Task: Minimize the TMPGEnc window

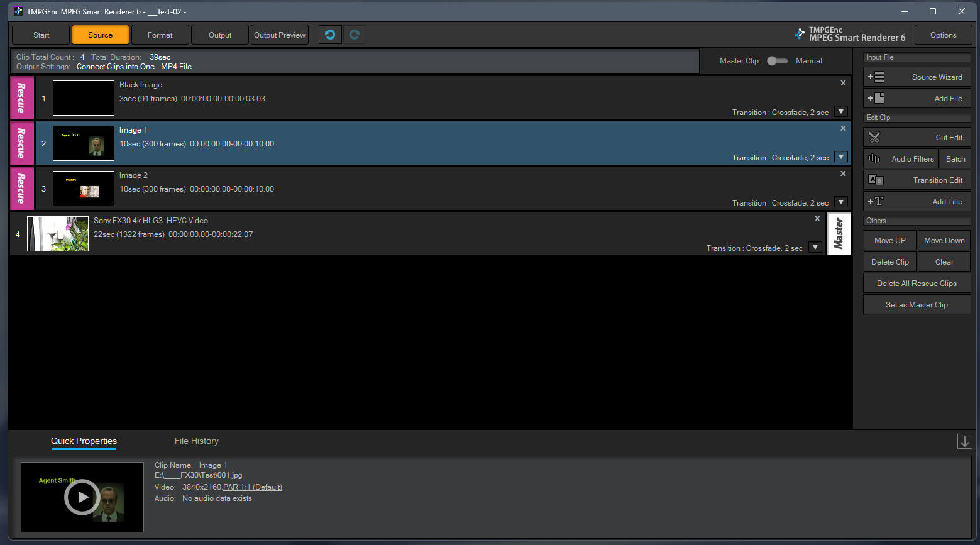Action: point(905,11)
